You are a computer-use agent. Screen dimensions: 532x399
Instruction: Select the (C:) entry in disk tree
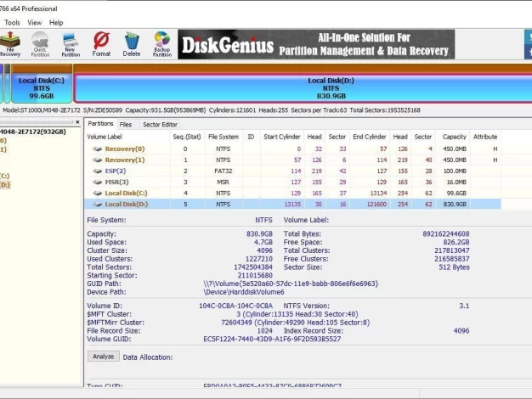(x=4, y=176)
